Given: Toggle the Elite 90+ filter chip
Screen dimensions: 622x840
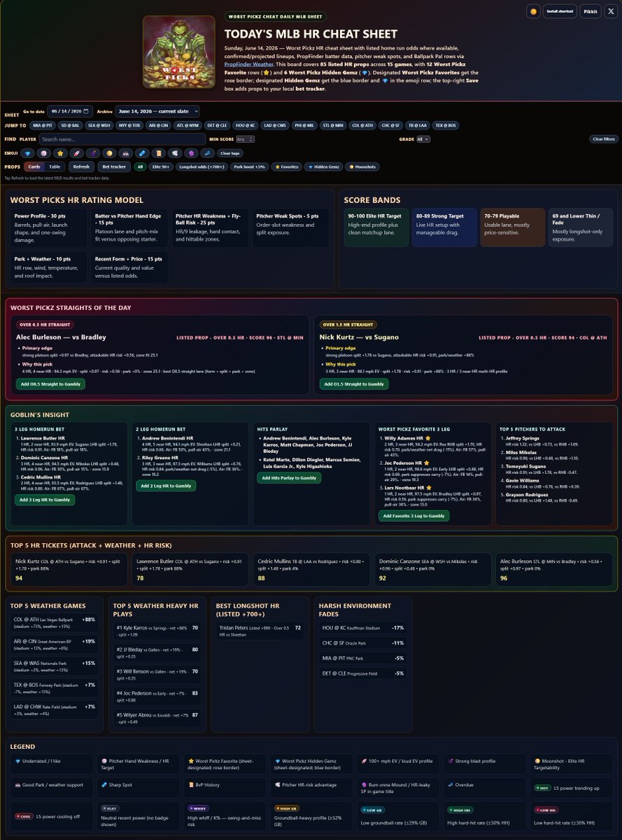Looking at the screenshot, I should tap(161, 167).
